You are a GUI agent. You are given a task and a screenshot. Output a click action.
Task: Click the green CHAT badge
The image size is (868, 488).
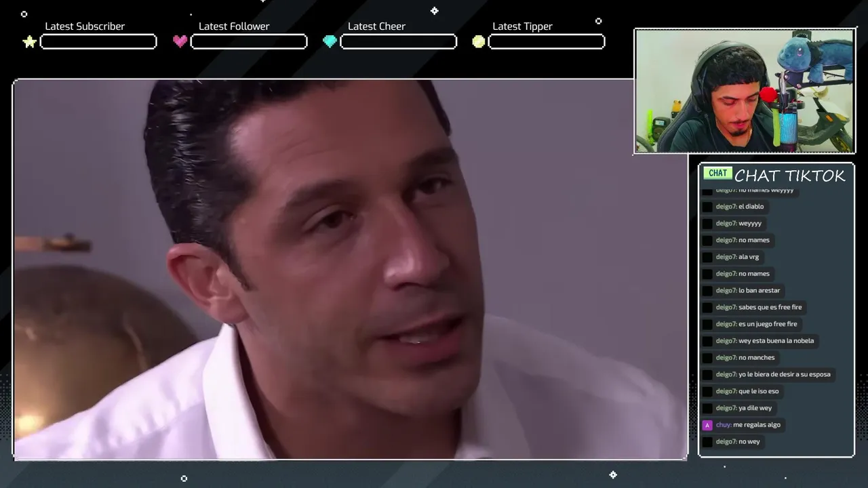717,174
